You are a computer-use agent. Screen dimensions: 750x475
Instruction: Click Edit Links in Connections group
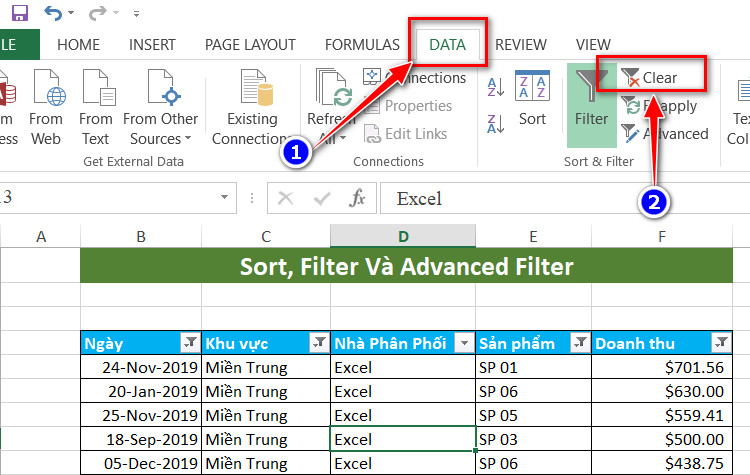point(406,134)
